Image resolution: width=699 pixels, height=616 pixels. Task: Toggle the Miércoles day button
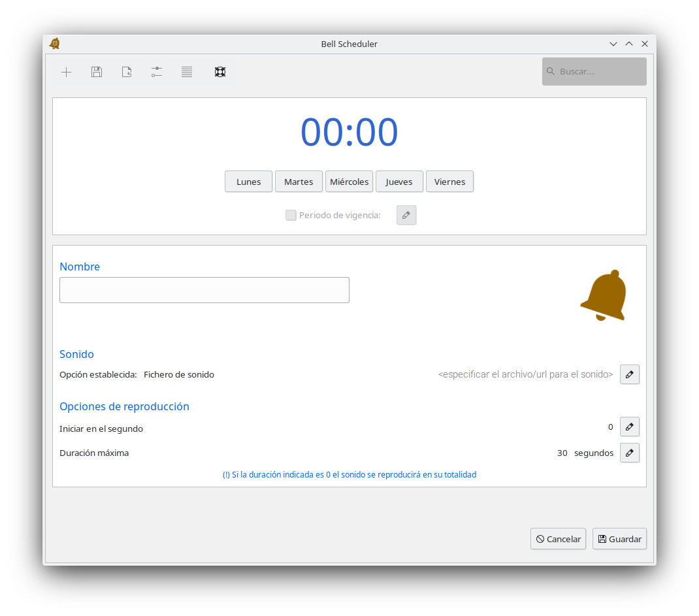point(349,182)
